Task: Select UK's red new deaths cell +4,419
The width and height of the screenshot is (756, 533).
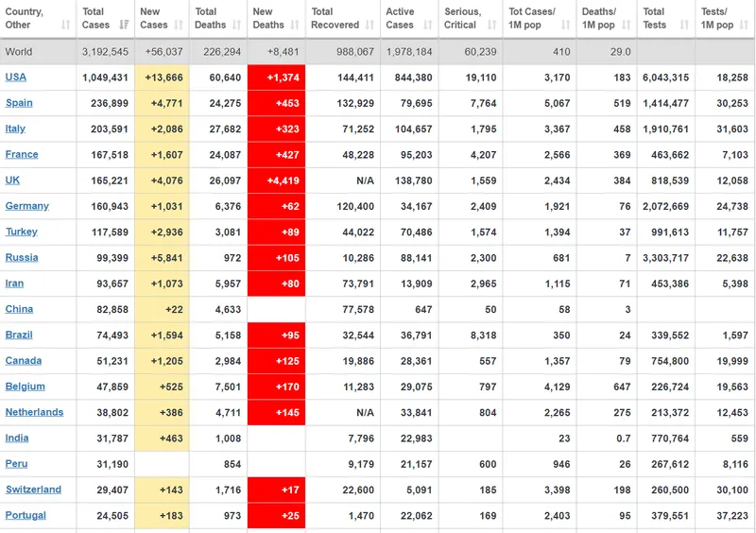Action: click(276, 181)
